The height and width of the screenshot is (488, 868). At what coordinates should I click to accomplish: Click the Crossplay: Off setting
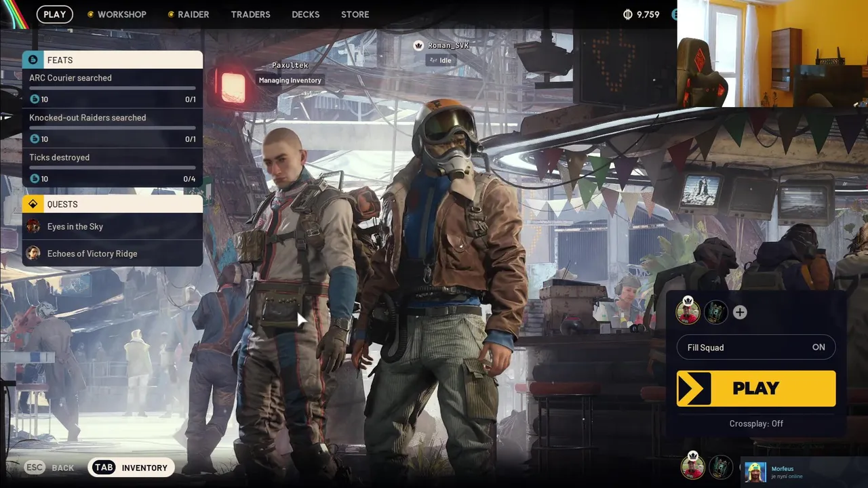756,424
